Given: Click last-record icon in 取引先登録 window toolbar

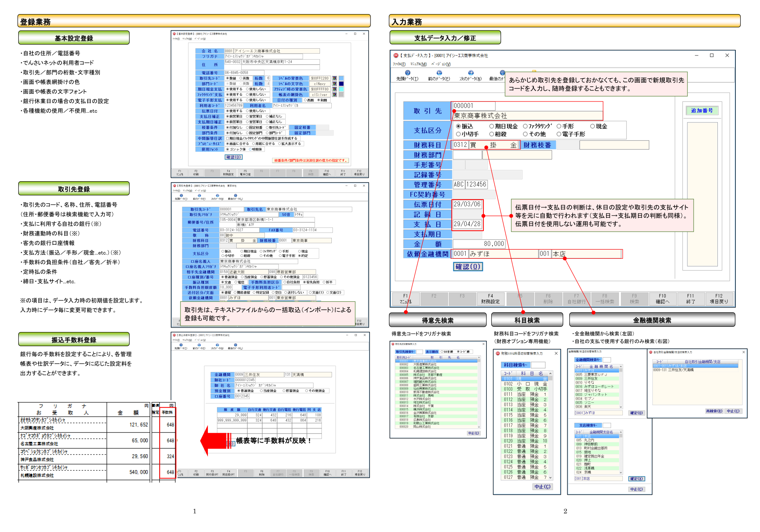Looking at the screenshot, I should [235, 195].
